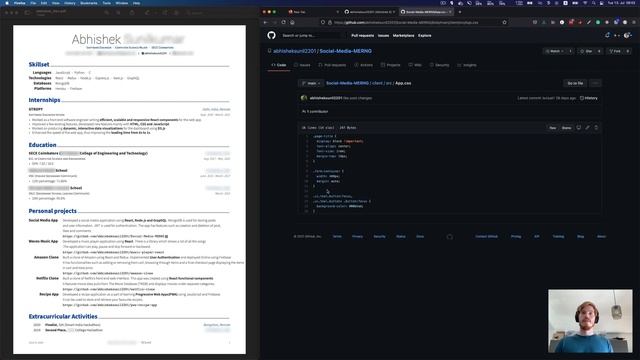The height and width of the screenshot is (360, 640).
Task: Open the more options button beside Go to file
Action: point(595,83)
